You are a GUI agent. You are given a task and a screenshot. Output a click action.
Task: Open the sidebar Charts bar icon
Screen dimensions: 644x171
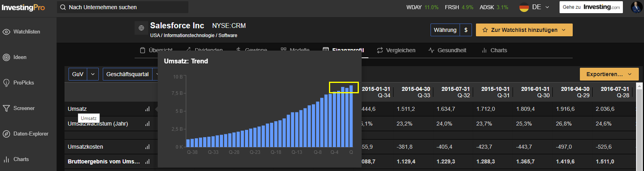6,159
